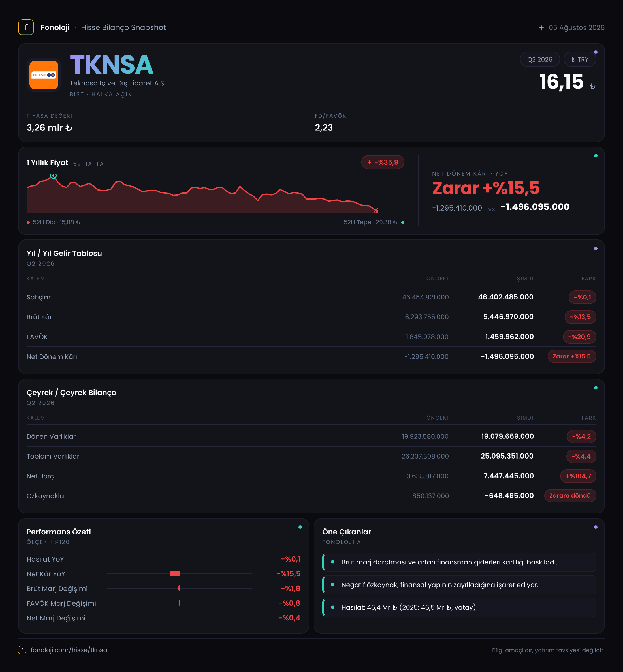The width and height of the screenshot is (623, 672).
Task: Click the 52-week high marker on the chart
Action: click(x=53, y=176)
